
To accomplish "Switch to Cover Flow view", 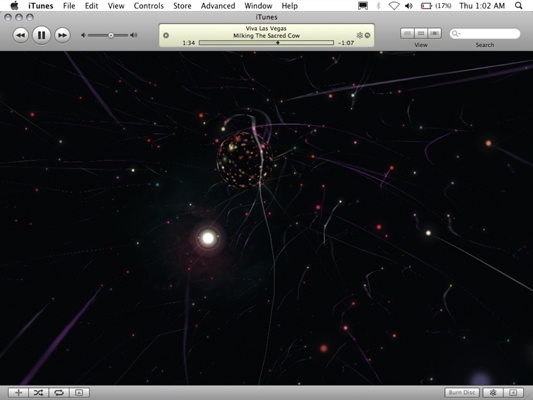I will tap(434, 33).
